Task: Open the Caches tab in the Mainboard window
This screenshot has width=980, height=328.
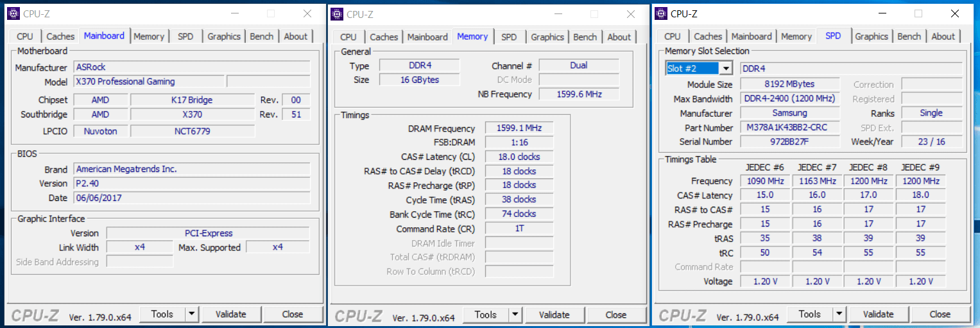Action: (60, 37)
